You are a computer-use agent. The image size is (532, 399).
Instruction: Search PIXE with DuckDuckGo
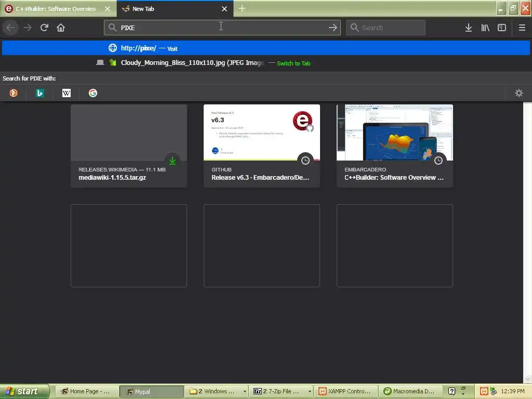point(13,93)
